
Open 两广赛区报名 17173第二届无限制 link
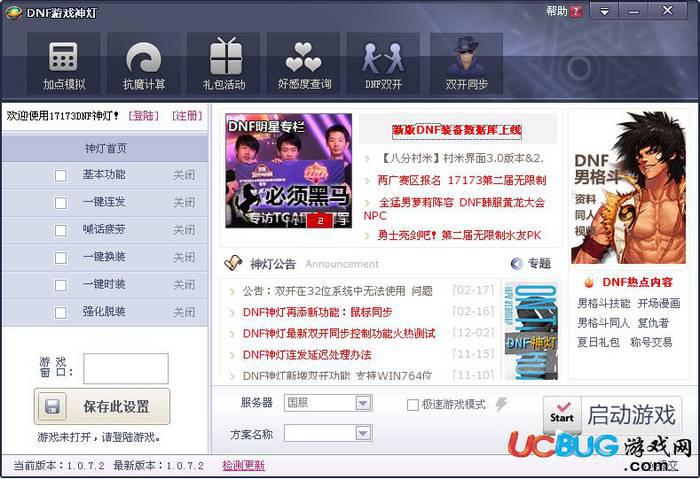(462, 180)
